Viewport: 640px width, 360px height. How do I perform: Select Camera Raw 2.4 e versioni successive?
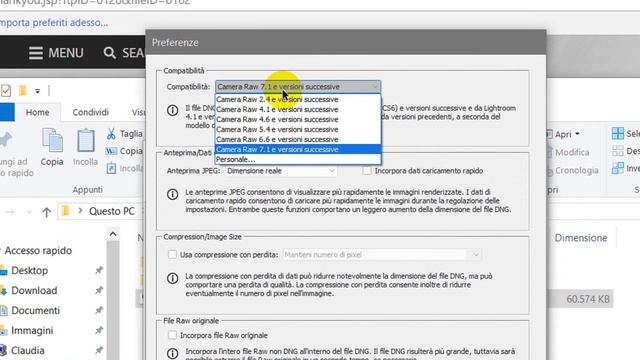point(298,99)
